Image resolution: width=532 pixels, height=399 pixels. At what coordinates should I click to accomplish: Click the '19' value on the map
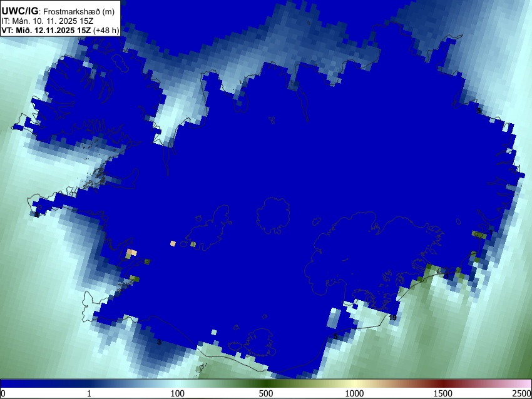coord(392,318)
